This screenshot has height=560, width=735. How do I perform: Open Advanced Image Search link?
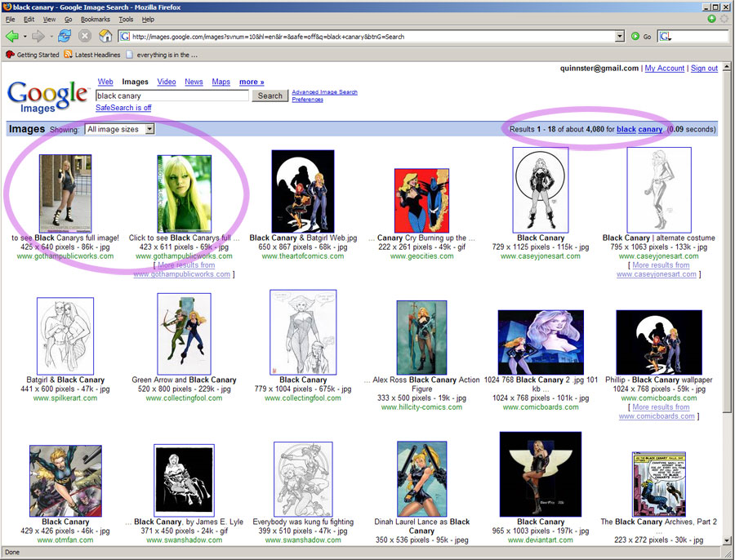click(x=324, y=92)
